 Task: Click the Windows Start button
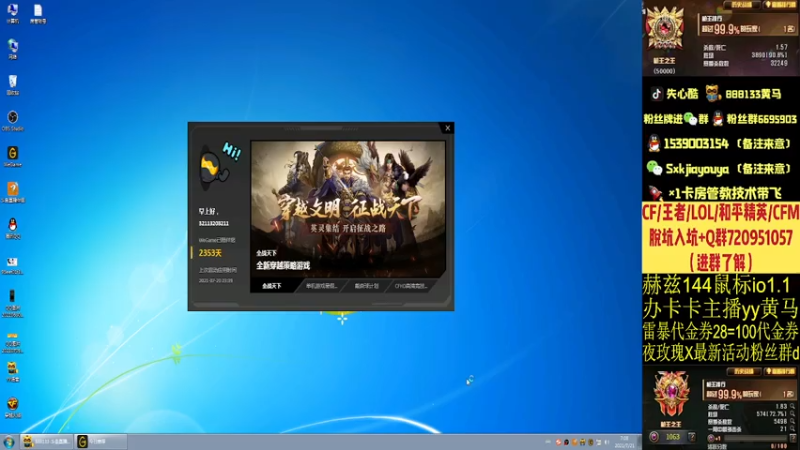point(9,441)
